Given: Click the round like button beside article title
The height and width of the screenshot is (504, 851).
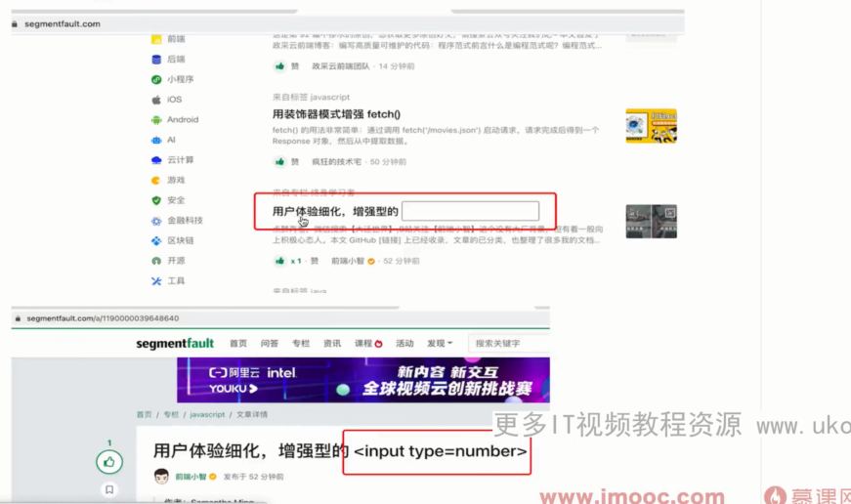Looking at the screenshot, I should pos(109,462).
